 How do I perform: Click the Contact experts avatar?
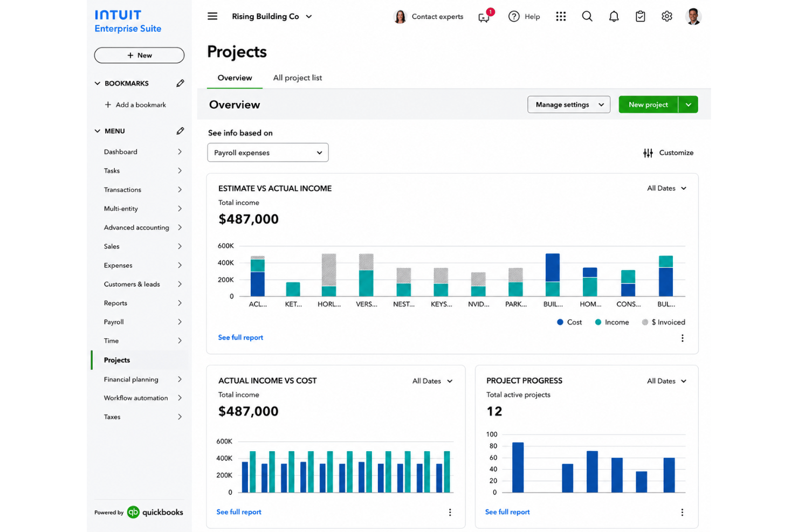[x=400, y=17]
